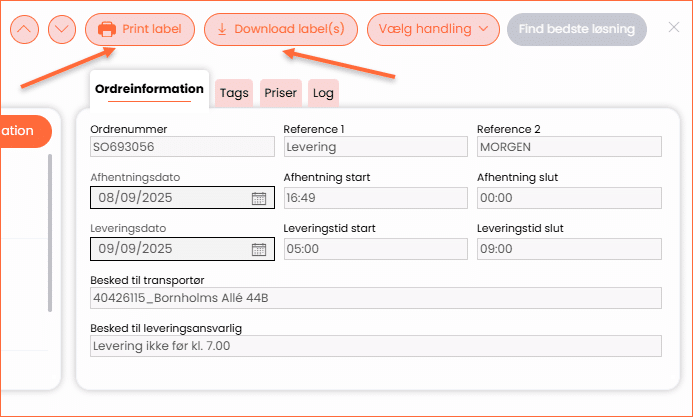Image resolution: width=693 pixels, height=417 pixels.
Task: Click the Besked til transportør field
Action: pos(375,298)
